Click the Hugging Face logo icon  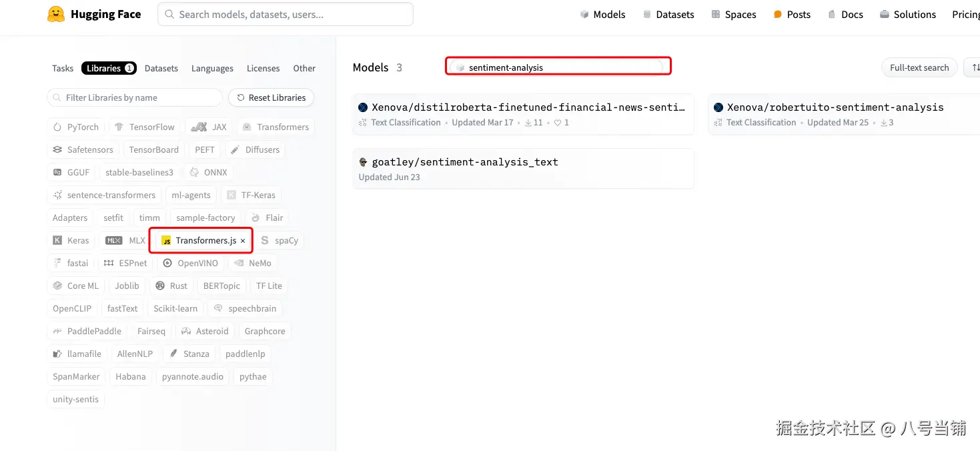click(56, 15)
